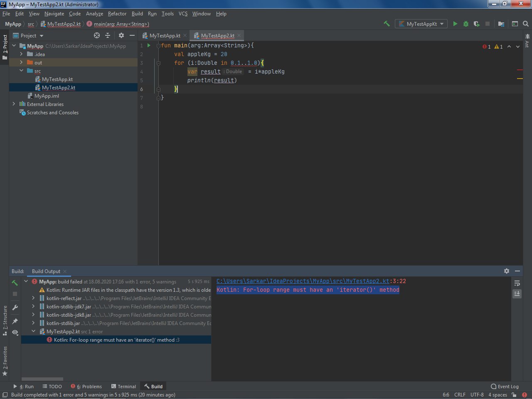This screenshot has height=399, width=532.
Task: Open the Analyze menu
Action: [94, 14]
